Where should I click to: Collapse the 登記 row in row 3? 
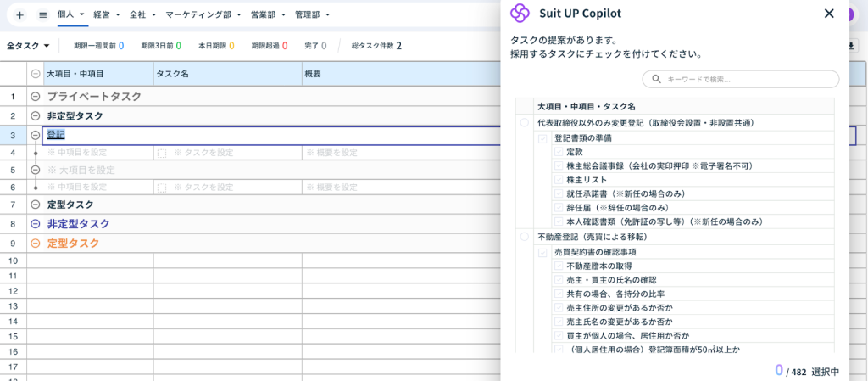coord(35,135)
